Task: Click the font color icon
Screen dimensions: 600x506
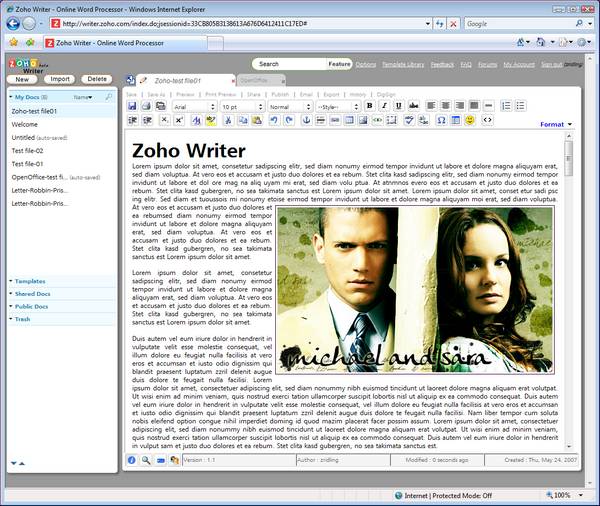Action: (x=197, y=120)
